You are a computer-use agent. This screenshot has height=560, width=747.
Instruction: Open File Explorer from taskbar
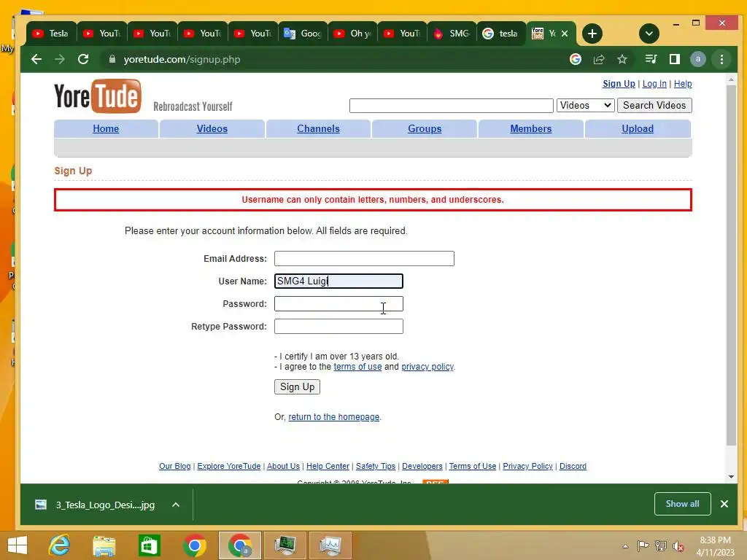pos(104,545)
